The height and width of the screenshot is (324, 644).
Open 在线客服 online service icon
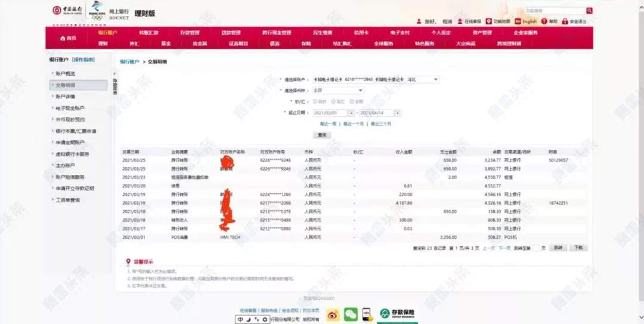pos(460,21)
